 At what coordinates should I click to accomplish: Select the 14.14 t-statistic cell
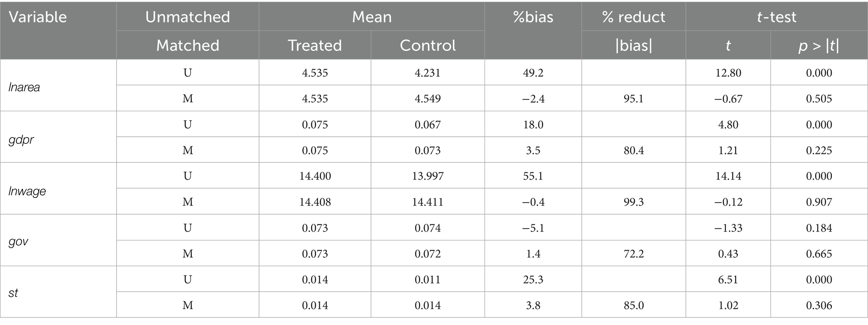728,176
